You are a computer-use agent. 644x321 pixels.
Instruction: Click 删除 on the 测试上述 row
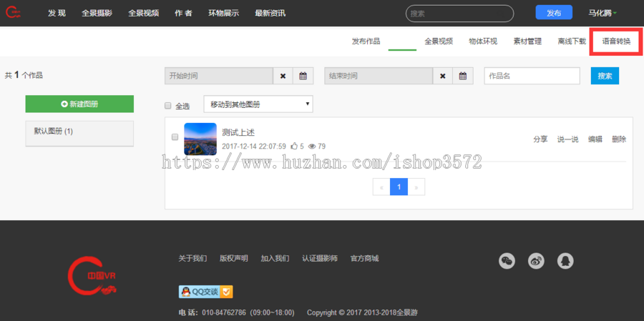619,139
